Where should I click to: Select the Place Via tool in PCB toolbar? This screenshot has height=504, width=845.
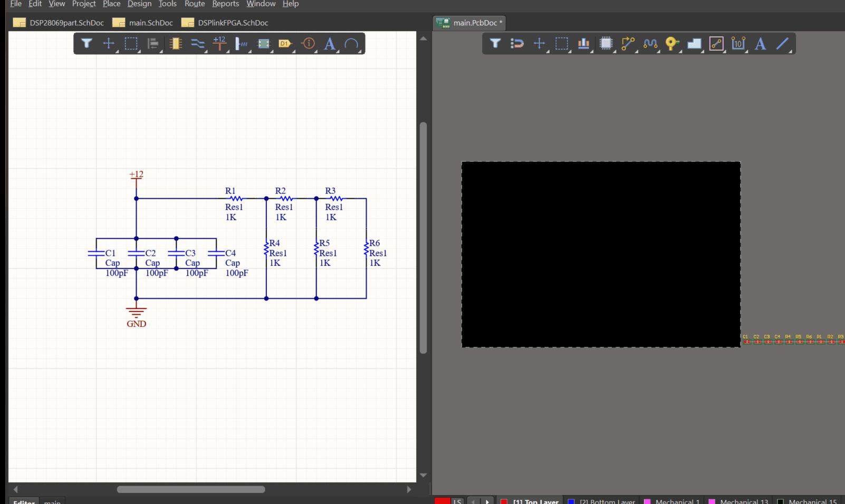(x=671, y=44)
